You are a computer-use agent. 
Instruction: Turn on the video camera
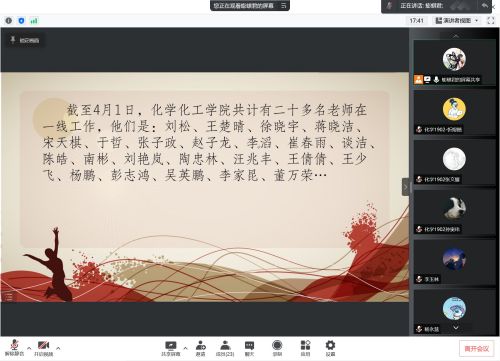pos(44,348)
